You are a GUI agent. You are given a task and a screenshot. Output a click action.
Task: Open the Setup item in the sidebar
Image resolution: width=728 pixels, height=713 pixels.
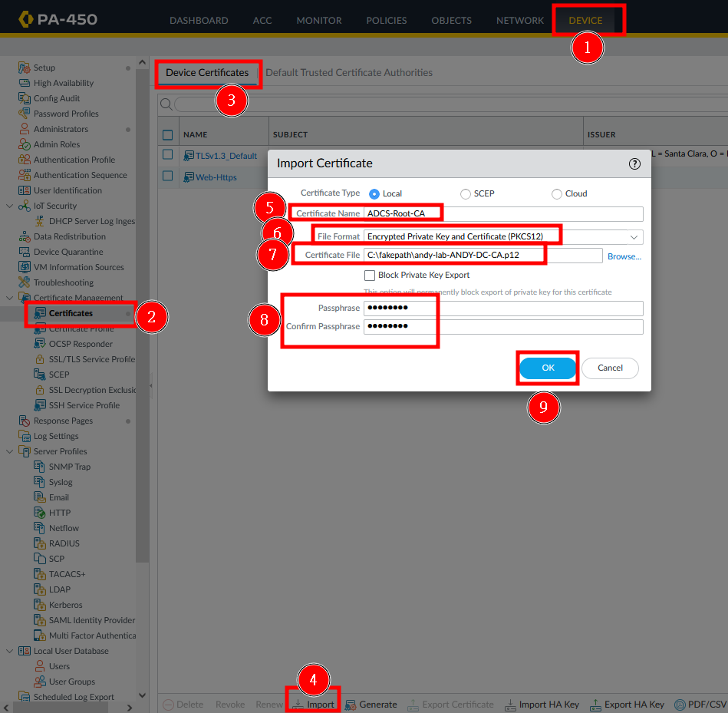(x=44, y=68)
